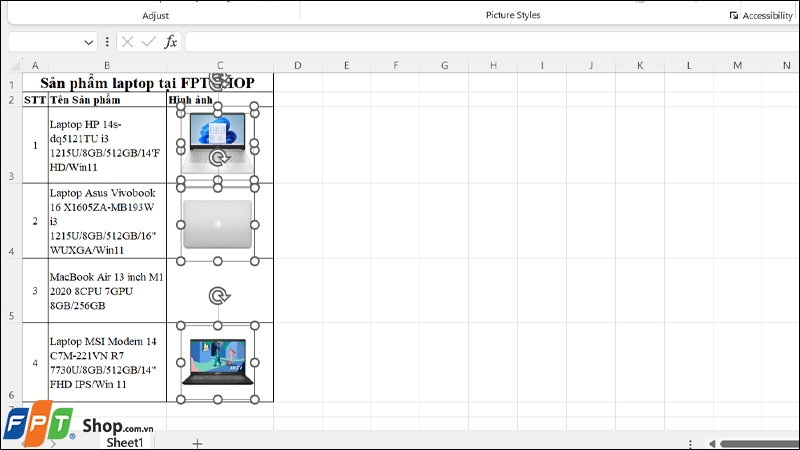
Task: Click the silver MacBook picture
Action: pos(217,224)
